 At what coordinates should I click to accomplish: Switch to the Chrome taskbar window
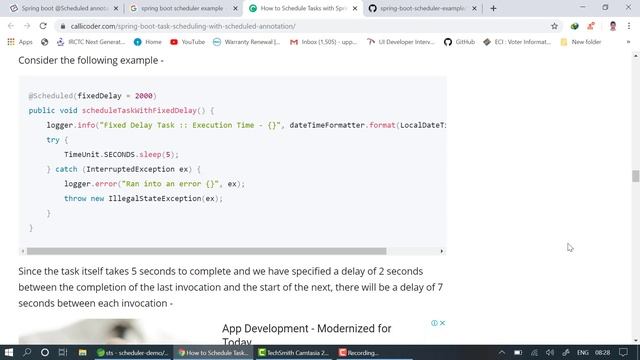213,352
